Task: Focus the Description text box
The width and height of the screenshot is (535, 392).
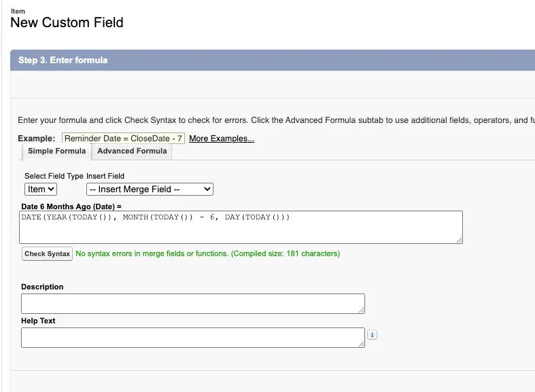Action: pos(193,304)
